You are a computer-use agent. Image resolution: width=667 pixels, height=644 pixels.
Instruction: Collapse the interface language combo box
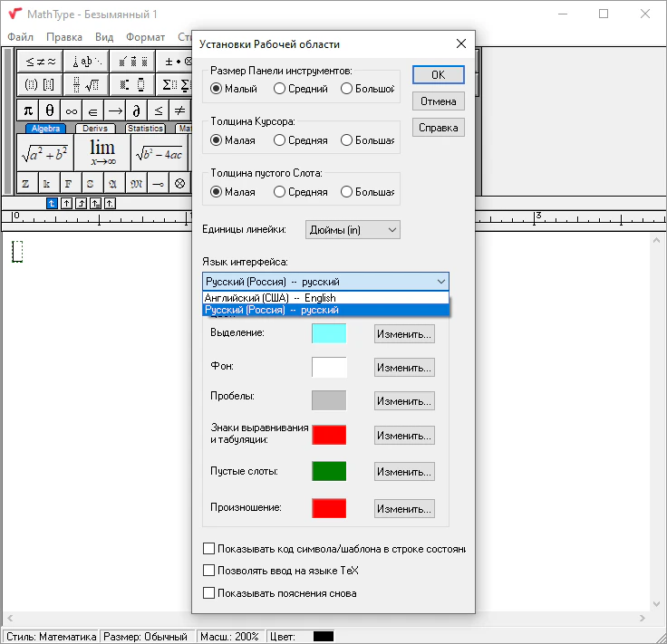[440, 282]
